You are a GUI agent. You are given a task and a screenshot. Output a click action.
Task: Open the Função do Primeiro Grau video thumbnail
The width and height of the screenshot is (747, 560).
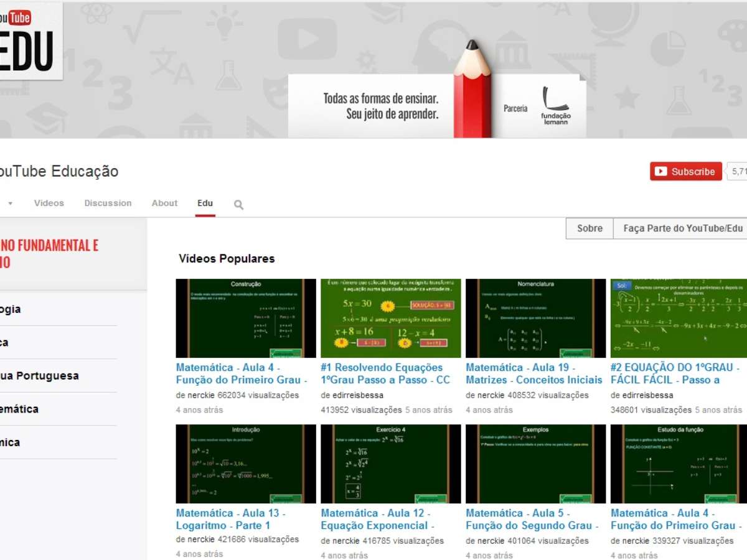coord(246,318)
